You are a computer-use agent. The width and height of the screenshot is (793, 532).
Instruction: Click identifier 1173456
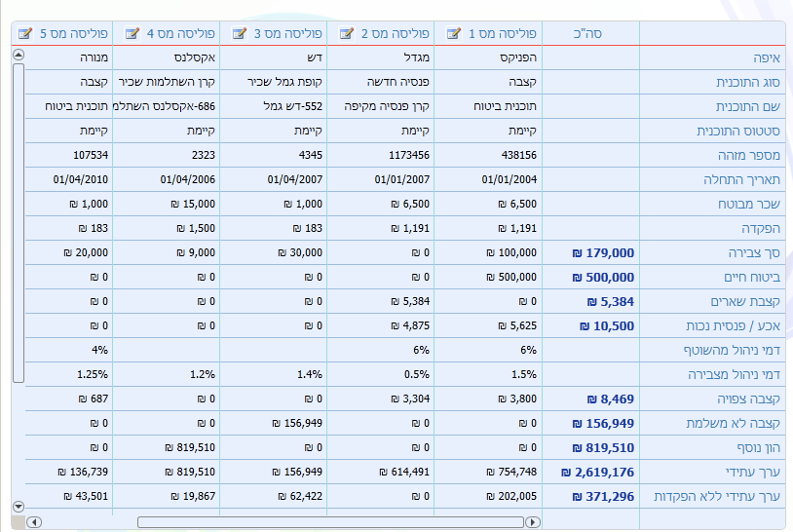[x=408, y=155]
